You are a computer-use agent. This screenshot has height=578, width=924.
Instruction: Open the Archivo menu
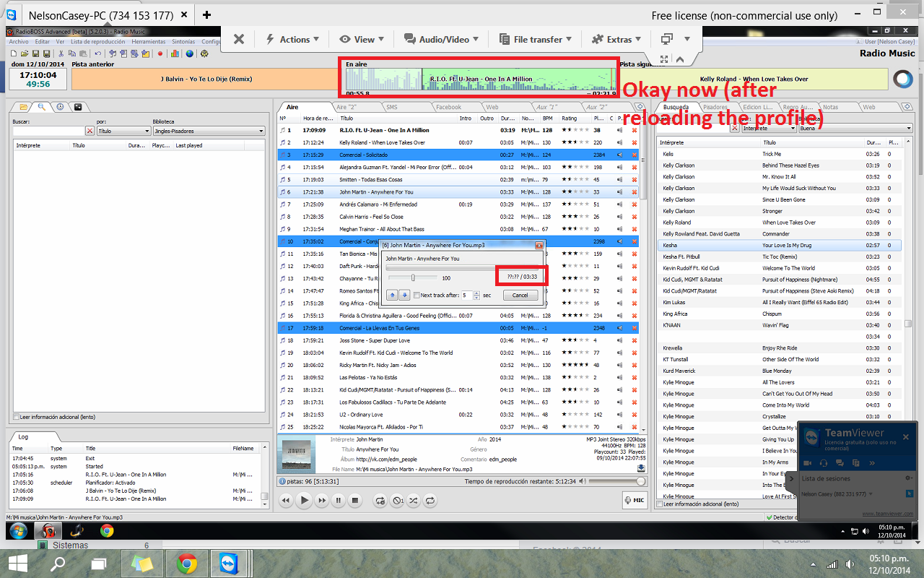coord(19,42)
